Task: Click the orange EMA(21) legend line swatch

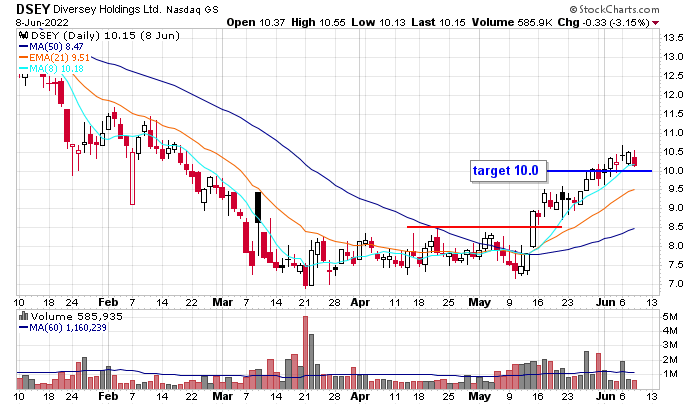Action: (24, 58)
